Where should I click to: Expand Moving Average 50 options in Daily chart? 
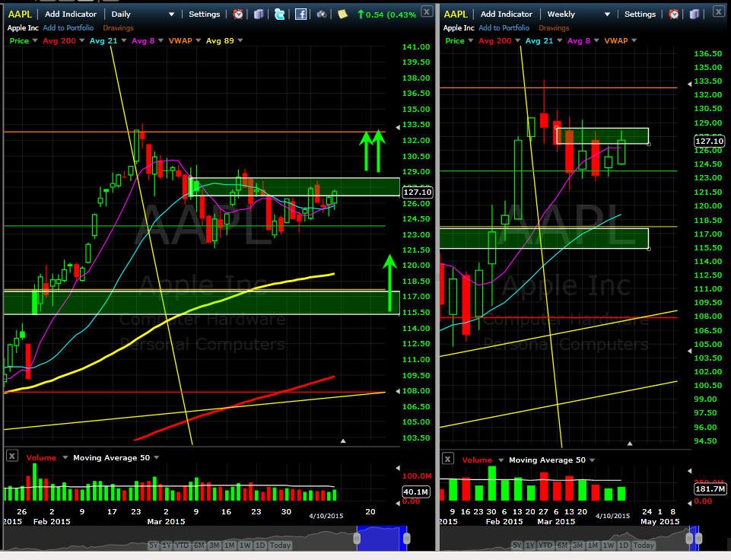tap(156, 457)
